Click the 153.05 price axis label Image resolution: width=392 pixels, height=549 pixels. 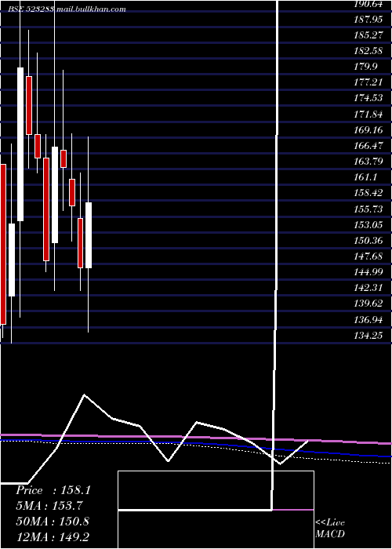click(368, 224)
